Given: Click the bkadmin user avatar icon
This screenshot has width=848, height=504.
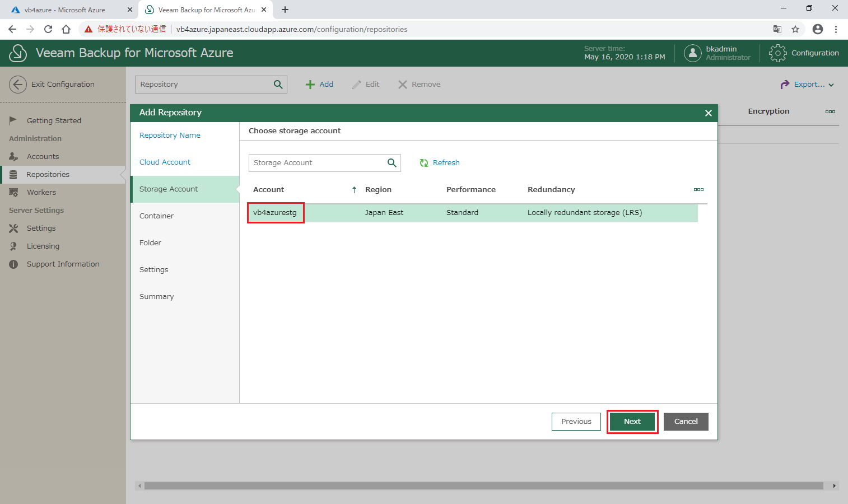Looking at the screenshot, I should [x=693, y=53].
